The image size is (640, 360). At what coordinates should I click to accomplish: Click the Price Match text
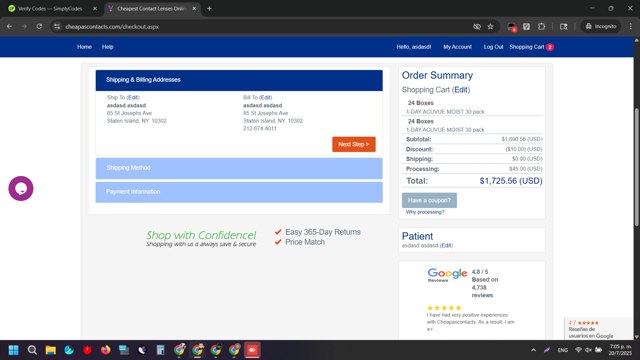305,242
